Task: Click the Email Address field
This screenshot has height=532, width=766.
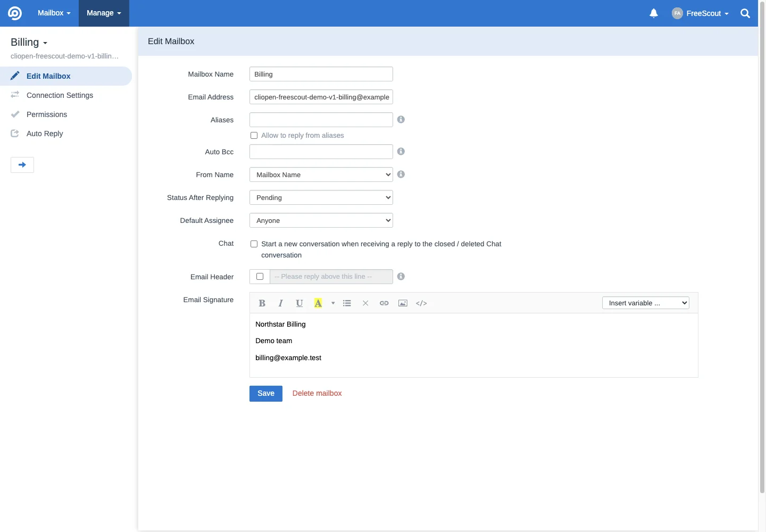Action: 321,97
